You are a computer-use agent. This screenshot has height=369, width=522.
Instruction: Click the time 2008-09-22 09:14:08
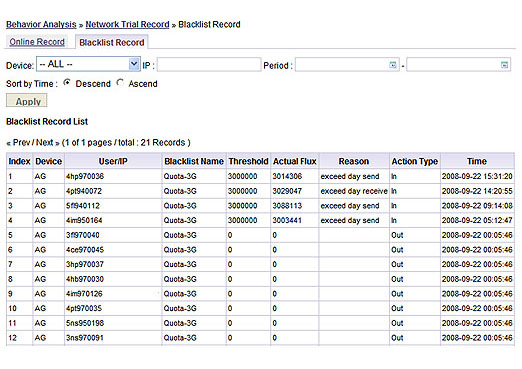477,206
